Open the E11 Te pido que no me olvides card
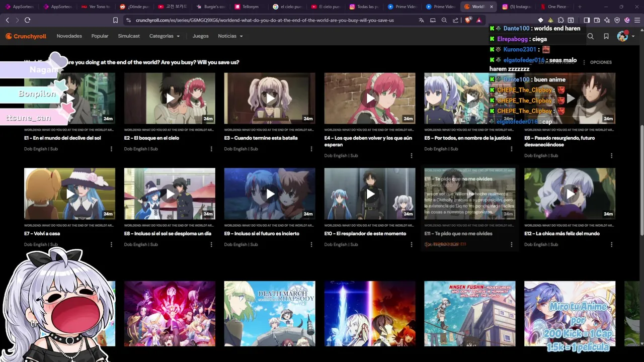The width and height of the screenshot is (644, 362). [469, 208]
